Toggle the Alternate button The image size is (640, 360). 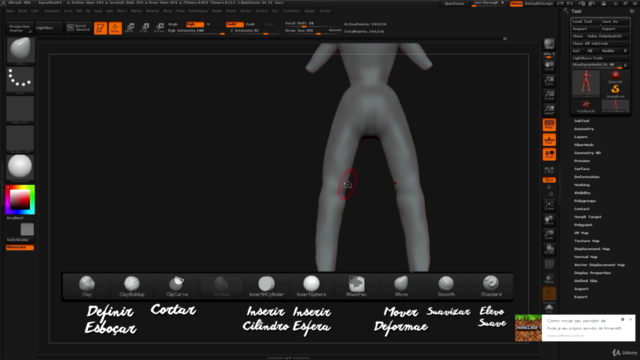(20, 247)
